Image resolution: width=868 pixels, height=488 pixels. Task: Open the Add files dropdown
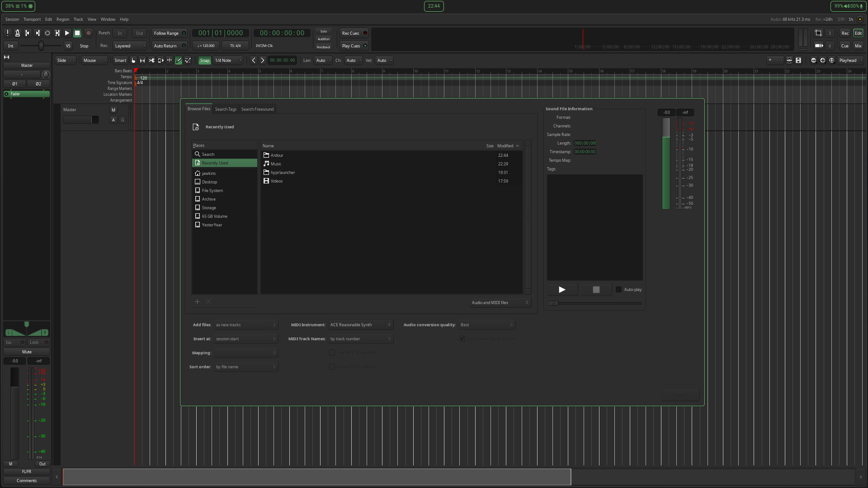245,325
